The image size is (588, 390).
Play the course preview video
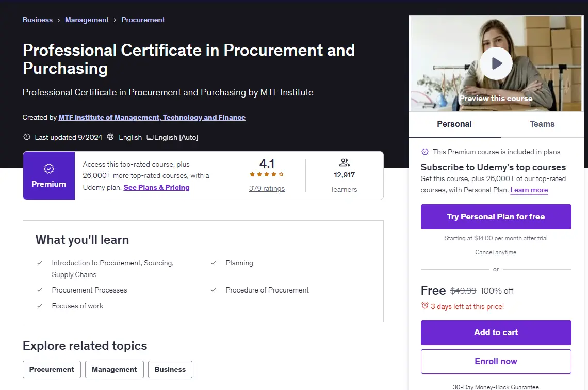(x=496, y=63)
